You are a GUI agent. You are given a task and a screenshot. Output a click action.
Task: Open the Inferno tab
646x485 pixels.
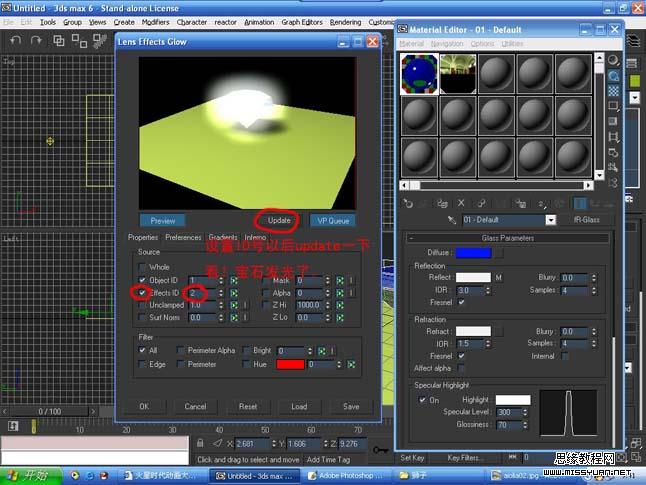click(255, 237)
